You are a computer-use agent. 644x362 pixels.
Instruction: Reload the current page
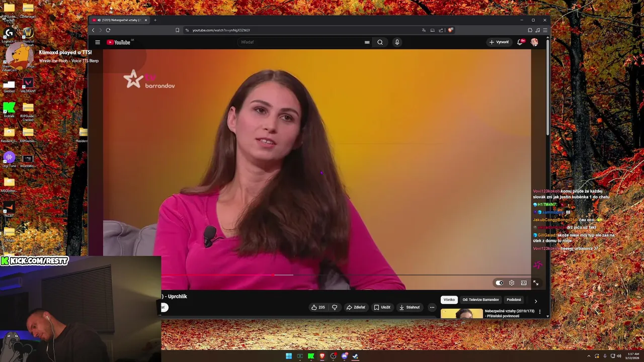(x=108, y=30)
